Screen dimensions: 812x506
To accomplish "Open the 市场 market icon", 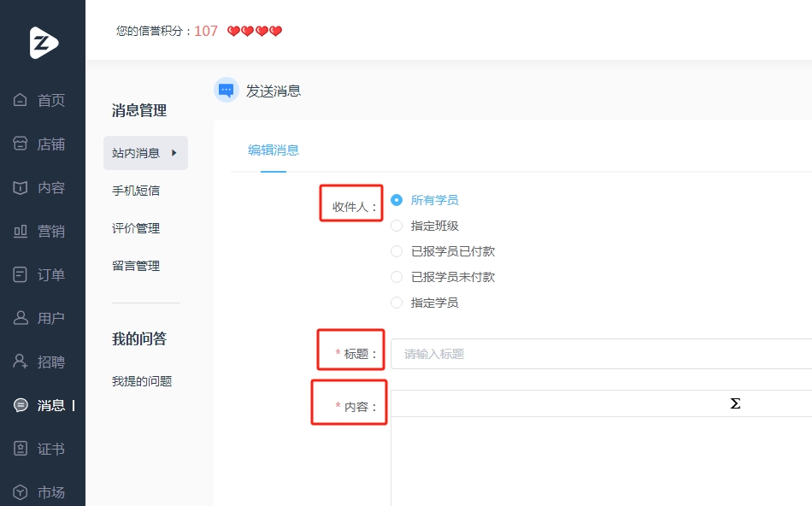I will (21, 491).
